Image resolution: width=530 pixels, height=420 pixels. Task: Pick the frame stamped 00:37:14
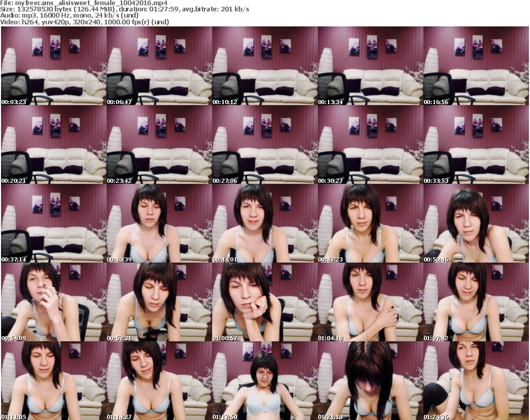(x=54, y=223)
